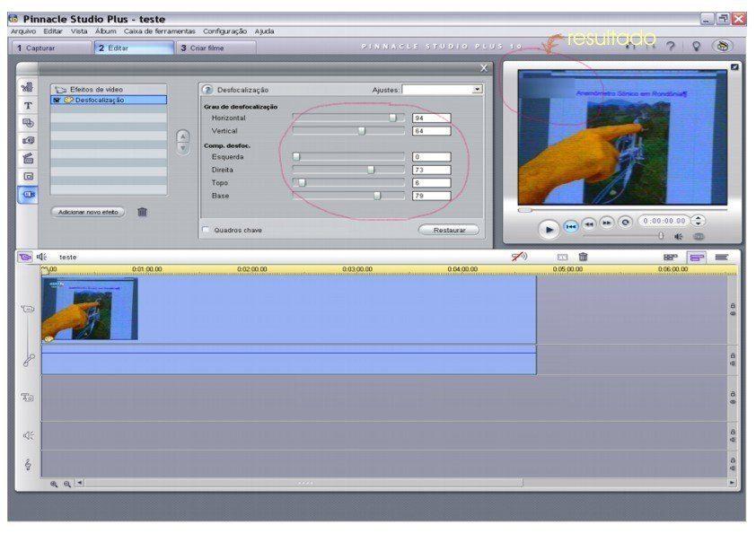This screenshot has height=534, width=756.
Task: Click the Play button in preview player
Action: 549,229
